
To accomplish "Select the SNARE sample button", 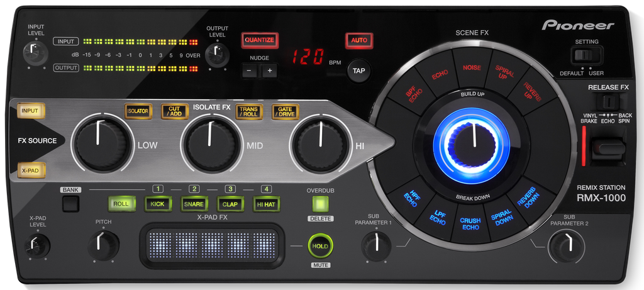I will click(x=194, y=204).
